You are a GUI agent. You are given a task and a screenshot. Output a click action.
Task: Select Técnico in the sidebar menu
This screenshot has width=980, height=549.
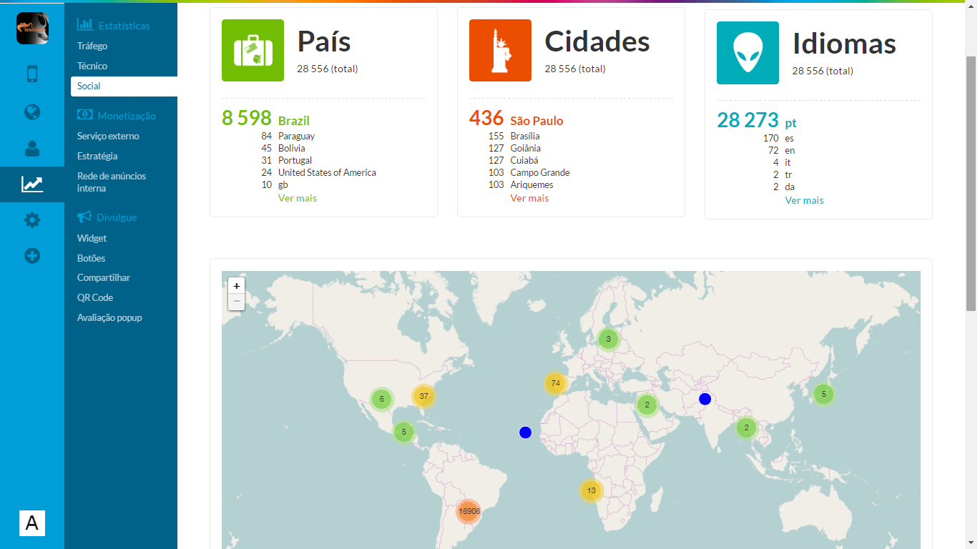click(92, 66)
